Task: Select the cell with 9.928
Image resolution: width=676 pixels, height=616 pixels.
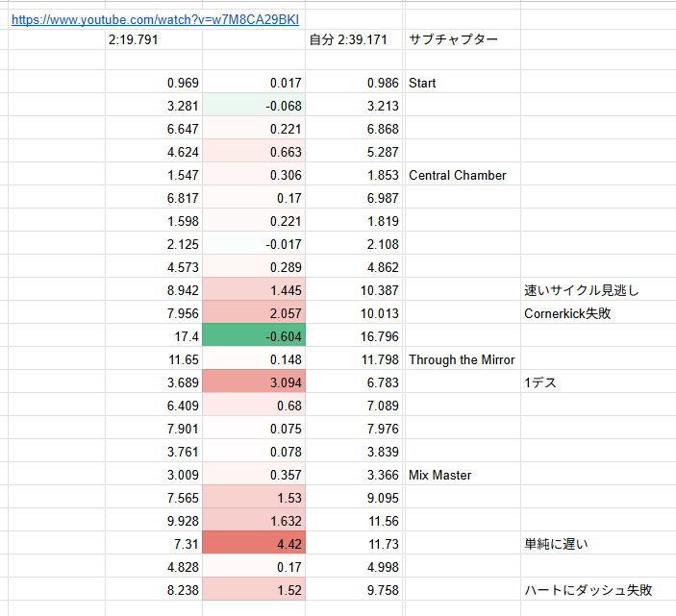Action: coord(154,521)
